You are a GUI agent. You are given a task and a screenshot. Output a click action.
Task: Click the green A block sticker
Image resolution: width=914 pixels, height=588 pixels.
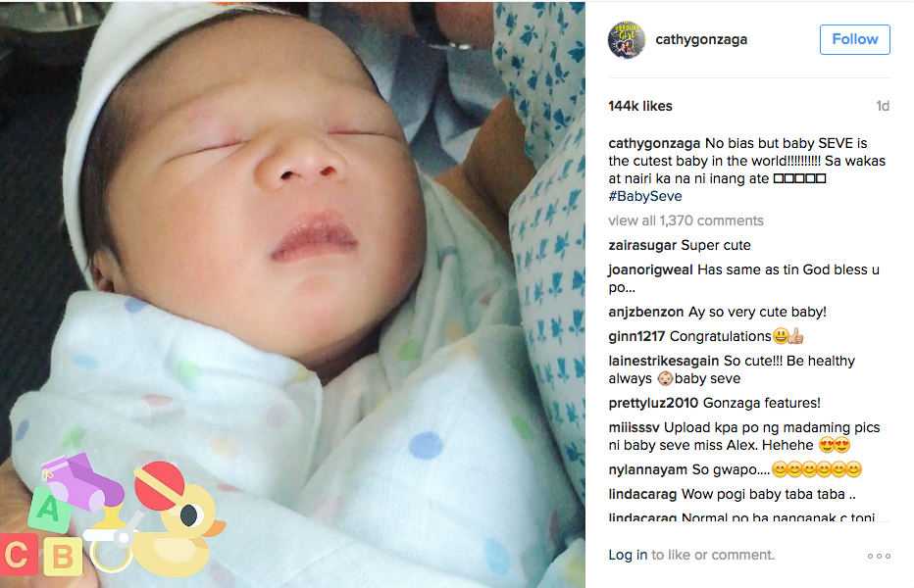49,511
